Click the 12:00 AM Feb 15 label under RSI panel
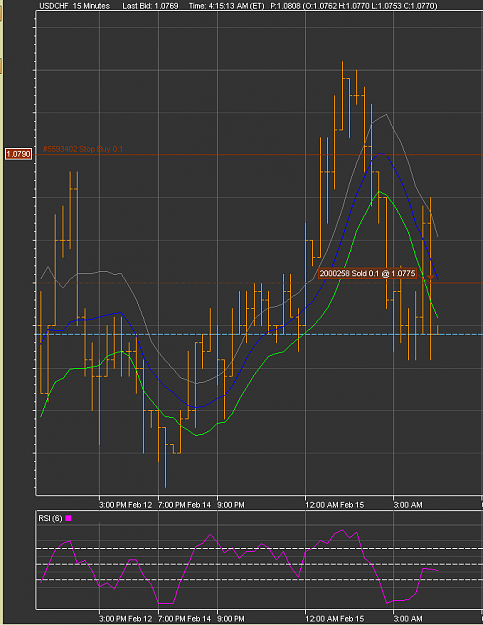 (335, 619)
